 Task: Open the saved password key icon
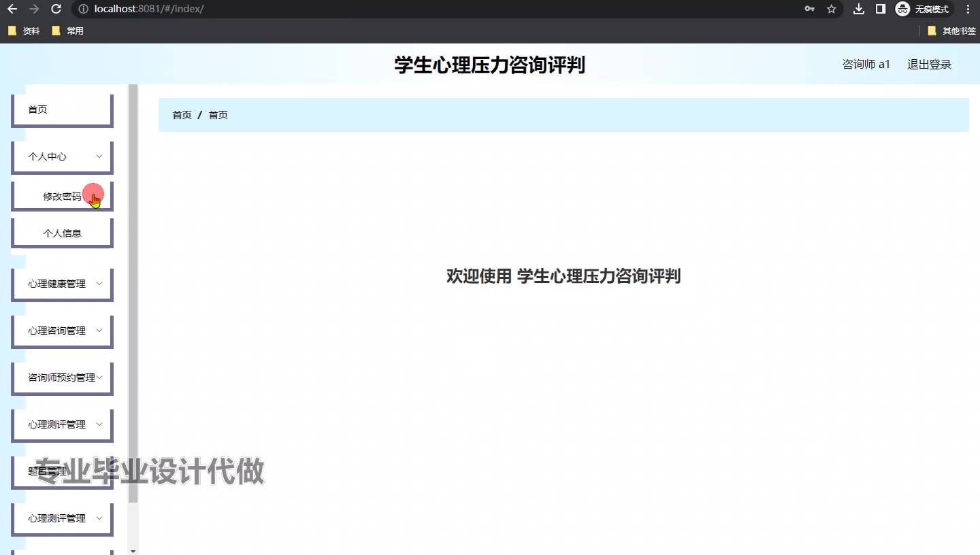[810, 9]
